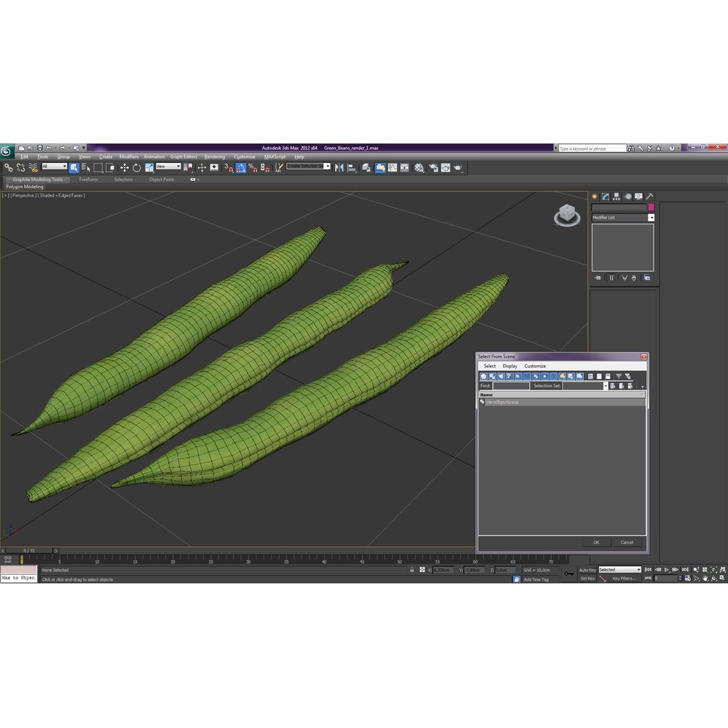Screen dimensions: 728x728
Task: Toggle the Selection Lock icon
Action: 412,570
